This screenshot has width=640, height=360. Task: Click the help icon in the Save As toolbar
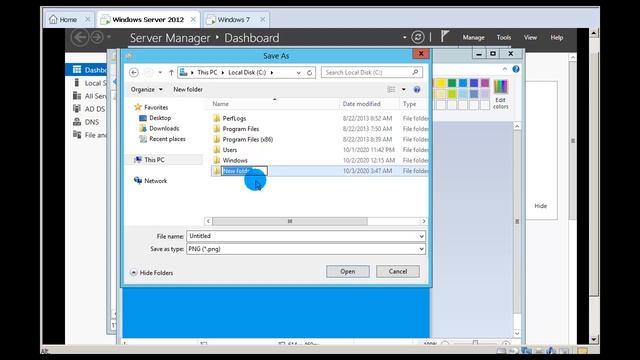coord(417,89)
